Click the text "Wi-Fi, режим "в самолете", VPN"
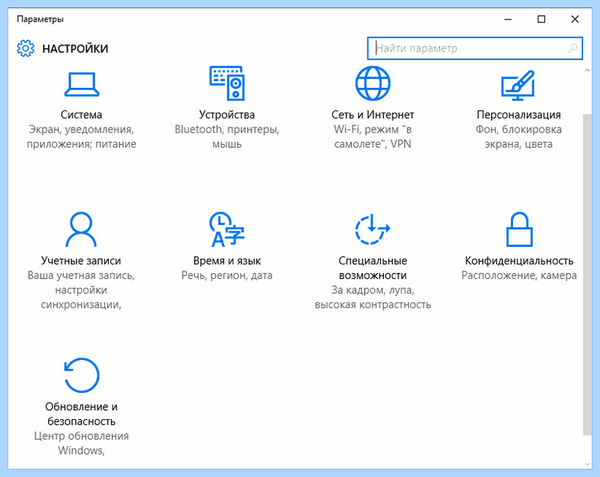600x477 pixels. 373,137
